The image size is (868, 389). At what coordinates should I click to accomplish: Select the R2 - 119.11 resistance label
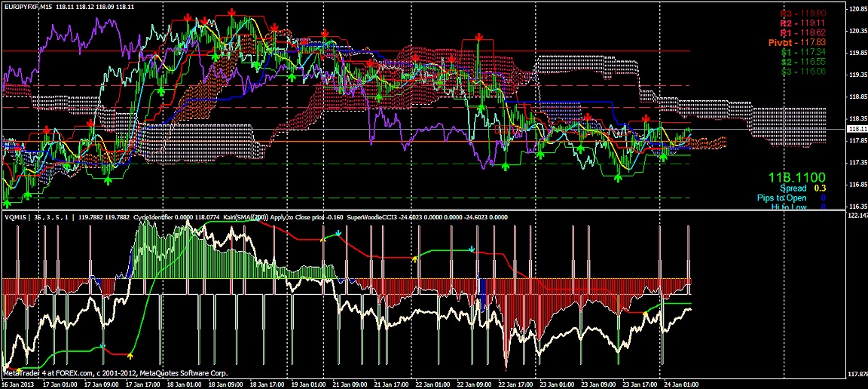(803, 23)
